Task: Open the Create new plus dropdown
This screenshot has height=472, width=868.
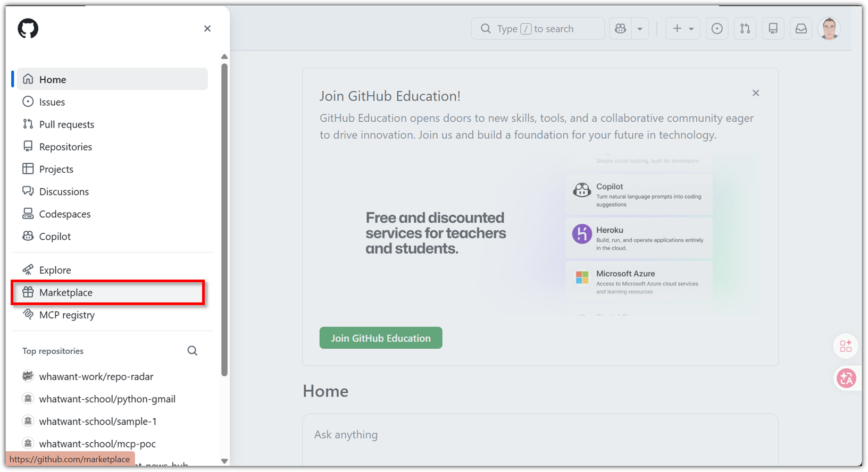Action: click(683, 29)
